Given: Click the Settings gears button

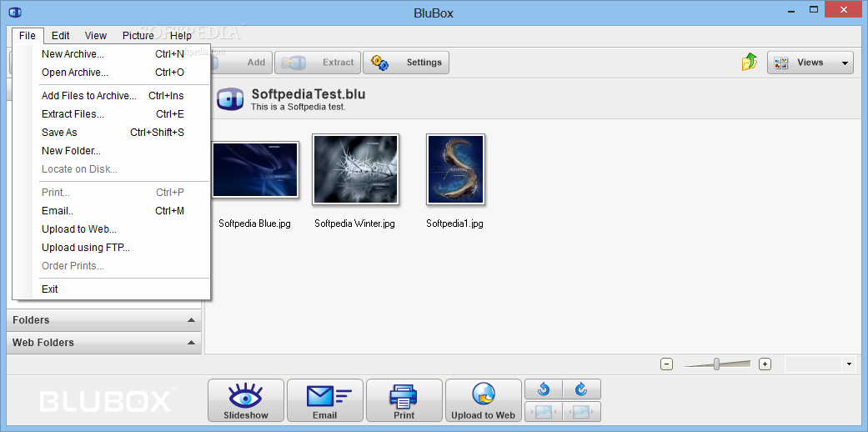Looking at the screenshot, I should [406, 63].
